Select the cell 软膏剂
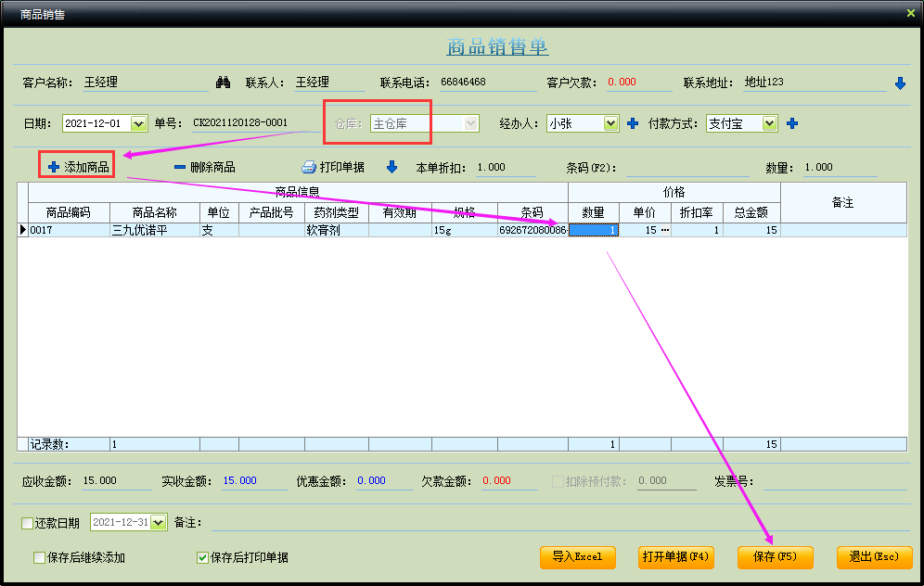Viewport: 924px width, 586px height. pyautogui.click(x=337, y=230)
